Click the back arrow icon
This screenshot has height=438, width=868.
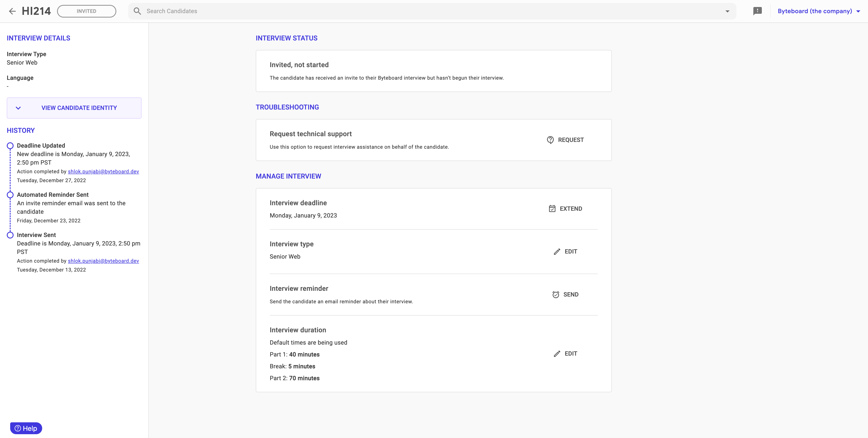12,11
